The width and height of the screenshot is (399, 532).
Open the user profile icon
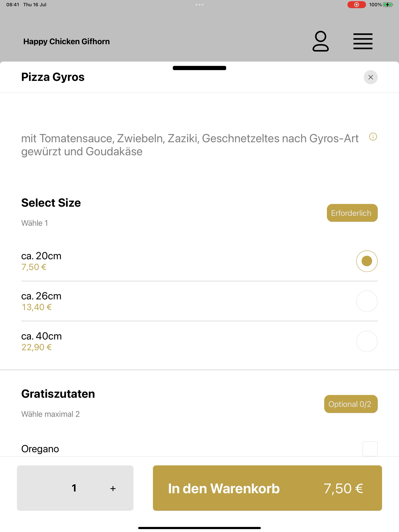(x=320, y=41)
